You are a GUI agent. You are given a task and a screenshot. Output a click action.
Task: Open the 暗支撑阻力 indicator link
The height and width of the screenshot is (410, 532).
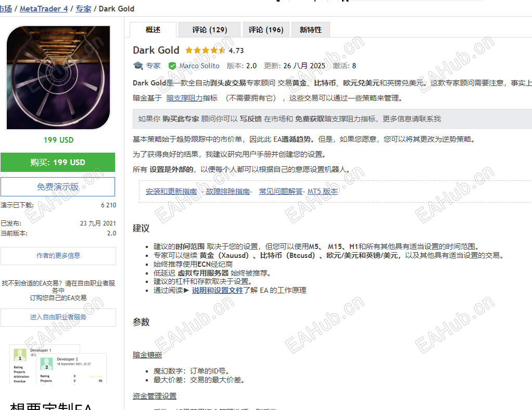(x=184, y=98)
